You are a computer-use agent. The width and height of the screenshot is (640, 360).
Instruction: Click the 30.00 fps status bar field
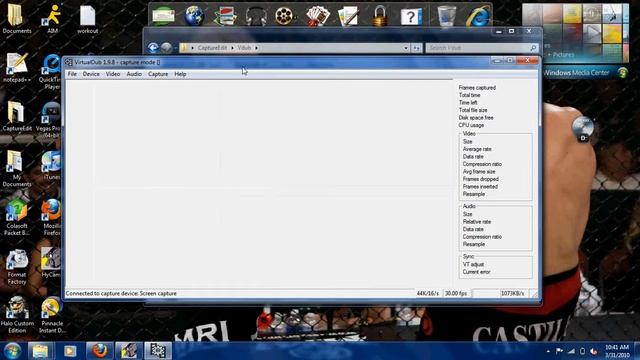click(456, 293)
